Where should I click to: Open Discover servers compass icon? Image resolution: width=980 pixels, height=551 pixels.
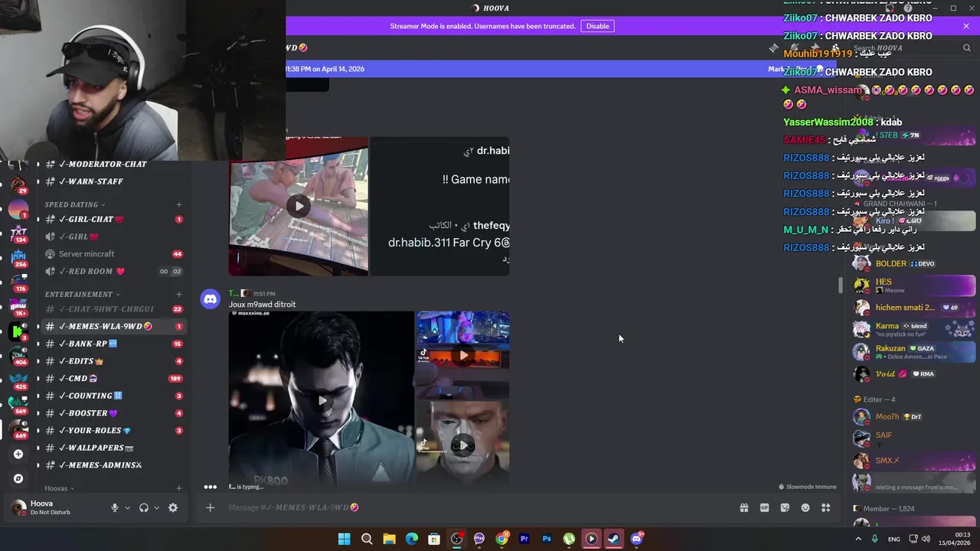coord(18,478)
